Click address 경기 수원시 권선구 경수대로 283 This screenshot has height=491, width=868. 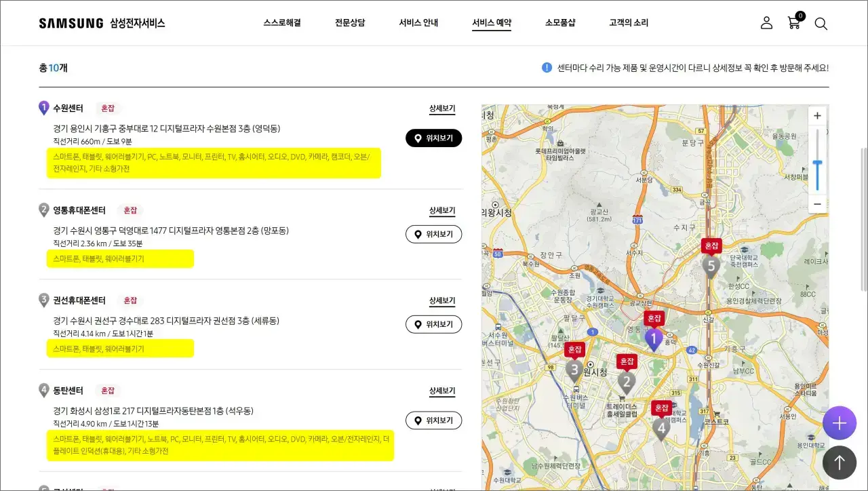coord(166,321)
